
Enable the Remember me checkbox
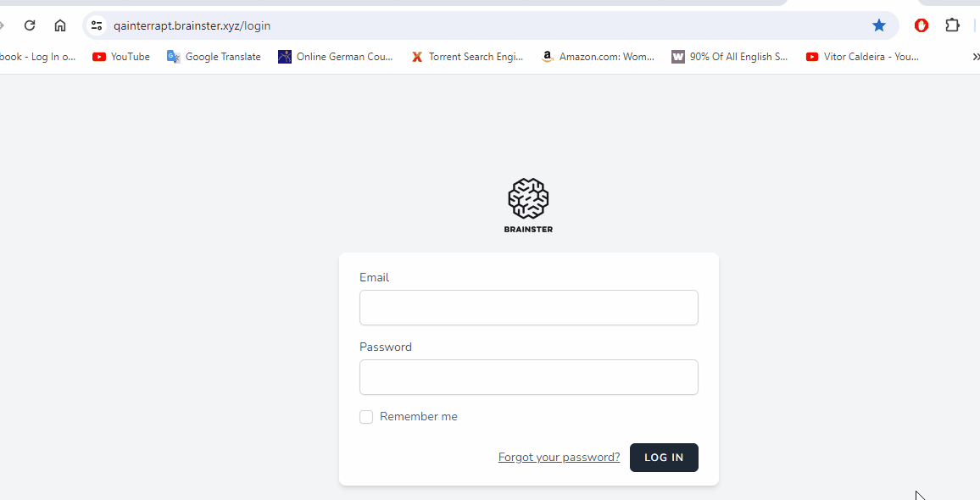point(366,417)
